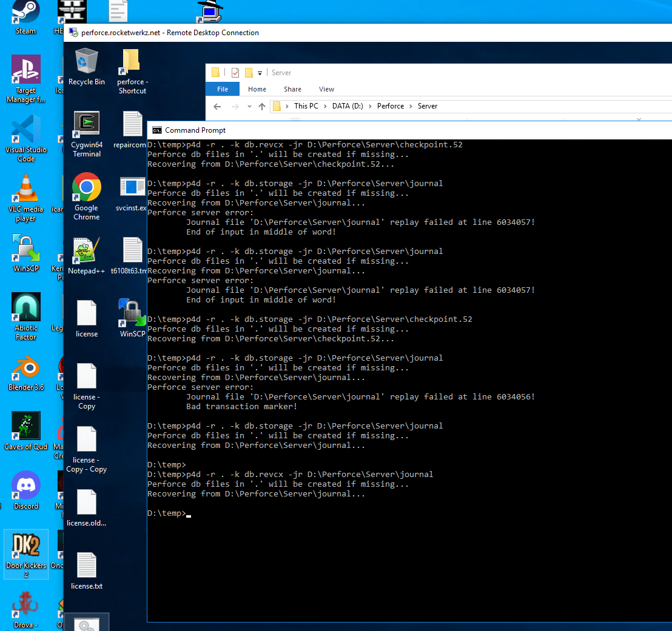This screenshot has width=672, height=631.
Task: Expand chevron after DATA (D:) breadcrumb
Action: click(x=370, y=106)
